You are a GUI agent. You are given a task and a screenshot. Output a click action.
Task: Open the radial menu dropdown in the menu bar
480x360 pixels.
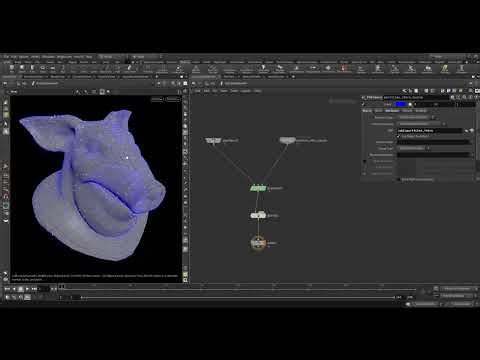click(145, 57)
